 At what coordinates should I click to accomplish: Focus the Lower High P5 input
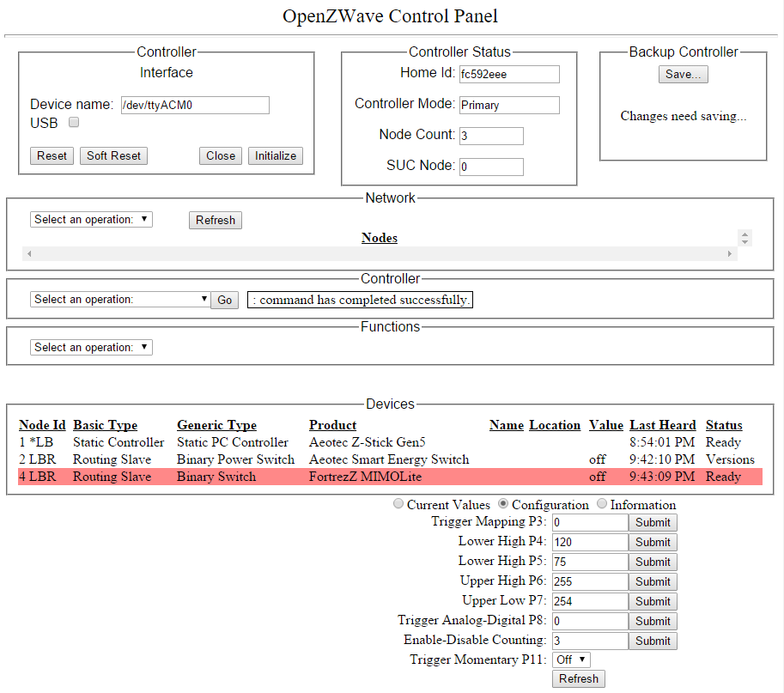tap(590, 562)
